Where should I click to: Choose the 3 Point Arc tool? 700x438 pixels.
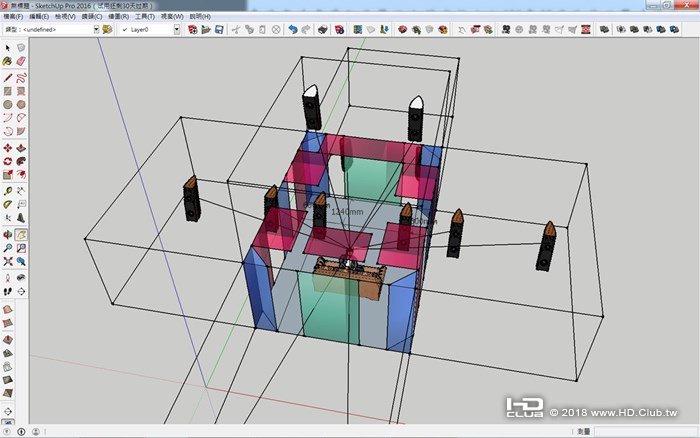(x=8, y=131)
